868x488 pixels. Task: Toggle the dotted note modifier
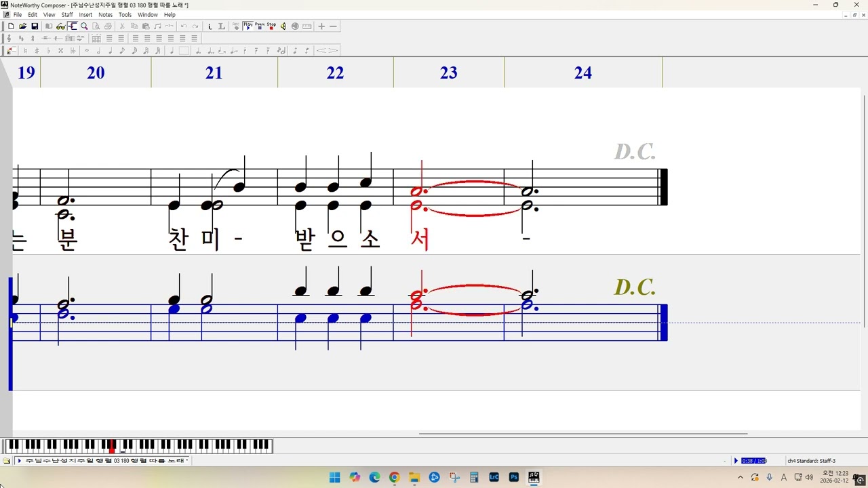point(198,51)
